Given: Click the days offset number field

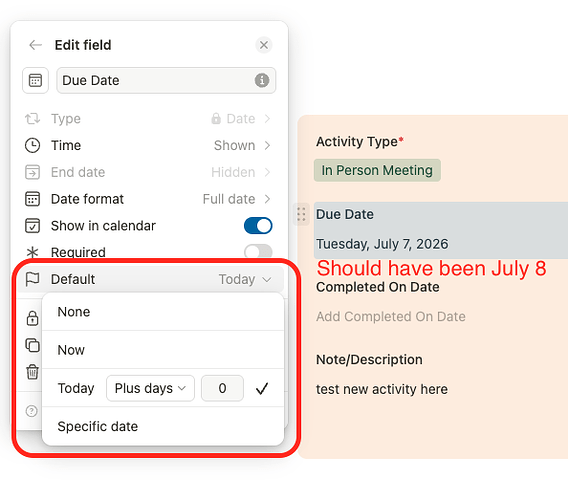Looking at the screenshot, I should (222, 388).
